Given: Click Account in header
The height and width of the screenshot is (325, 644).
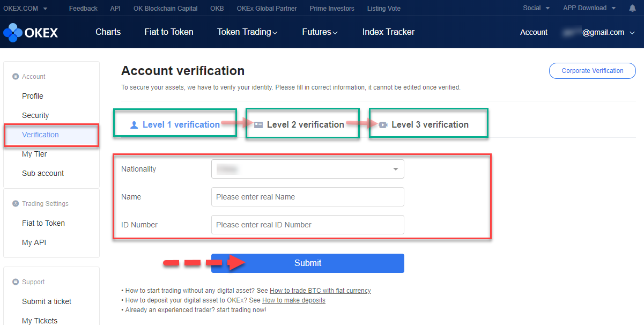Looking at the screenshot, I should (534, 32).
